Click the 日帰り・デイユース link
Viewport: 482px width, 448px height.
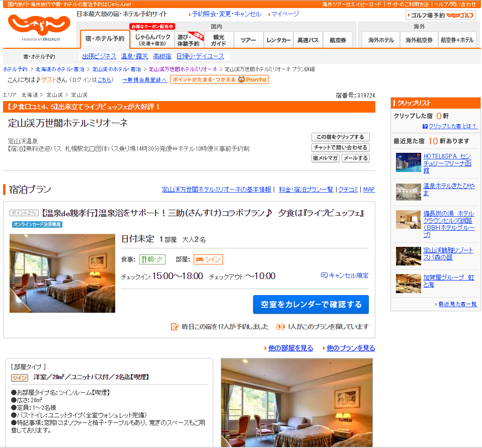click(200, 56)
